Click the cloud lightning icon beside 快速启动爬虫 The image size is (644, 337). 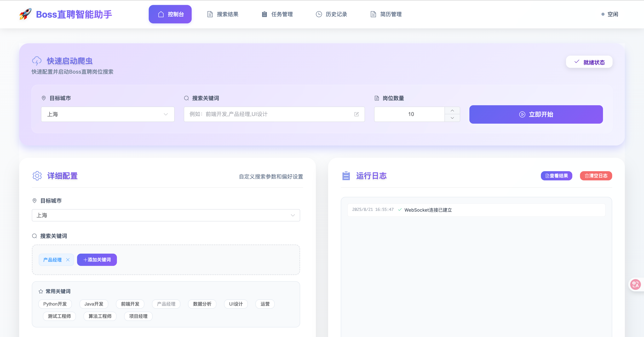coord(37,61)
